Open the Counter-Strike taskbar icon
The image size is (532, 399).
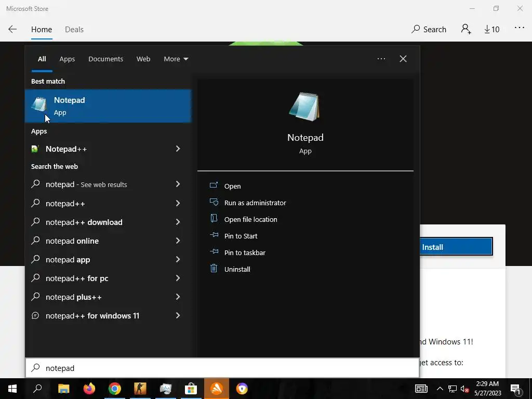[140, 389]
